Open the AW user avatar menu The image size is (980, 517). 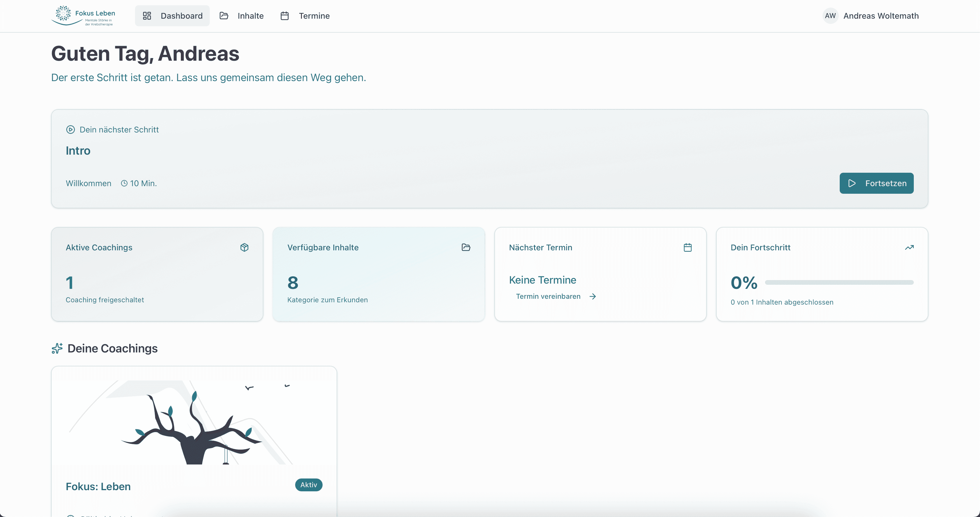(x=830, y=15)
